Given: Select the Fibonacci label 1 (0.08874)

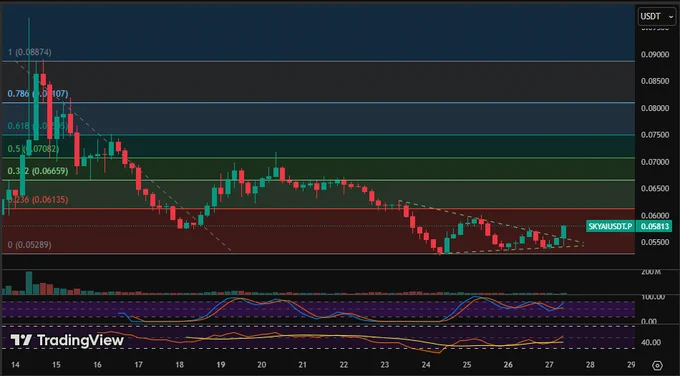Looking at the screenshot, I should click(29, 52).
